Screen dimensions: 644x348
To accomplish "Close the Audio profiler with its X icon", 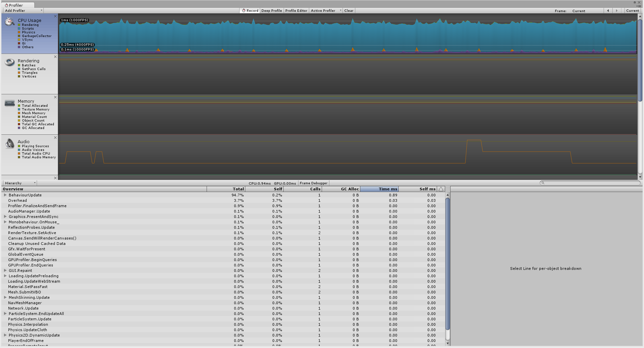I will pos(55,137).
